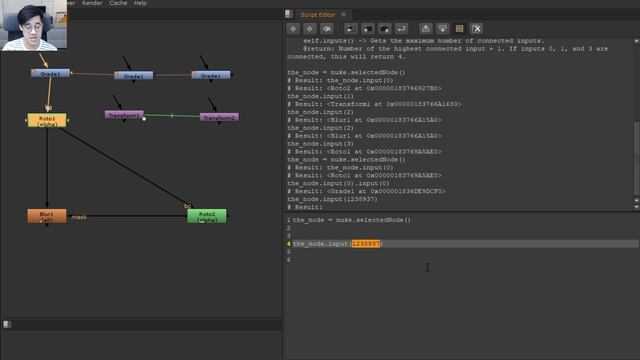Click the output pane scroll-up arrow
The image size is (640, 360).
pyautogui.click(x=636, y=41)
